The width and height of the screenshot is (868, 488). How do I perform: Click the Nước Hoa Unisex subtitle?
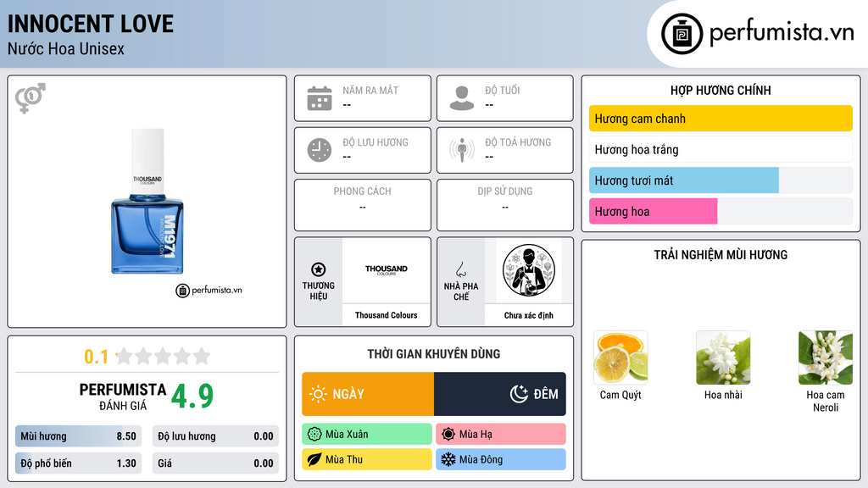[66, 49]
